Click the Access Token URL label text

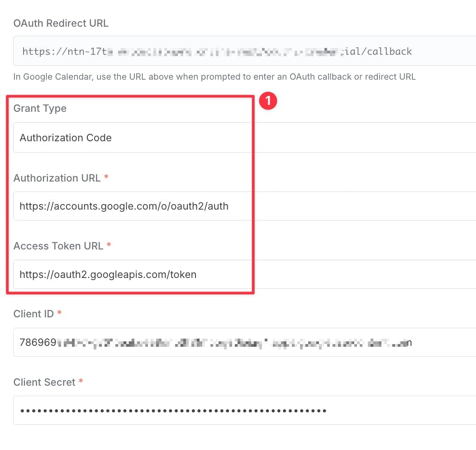click(58, 246)
